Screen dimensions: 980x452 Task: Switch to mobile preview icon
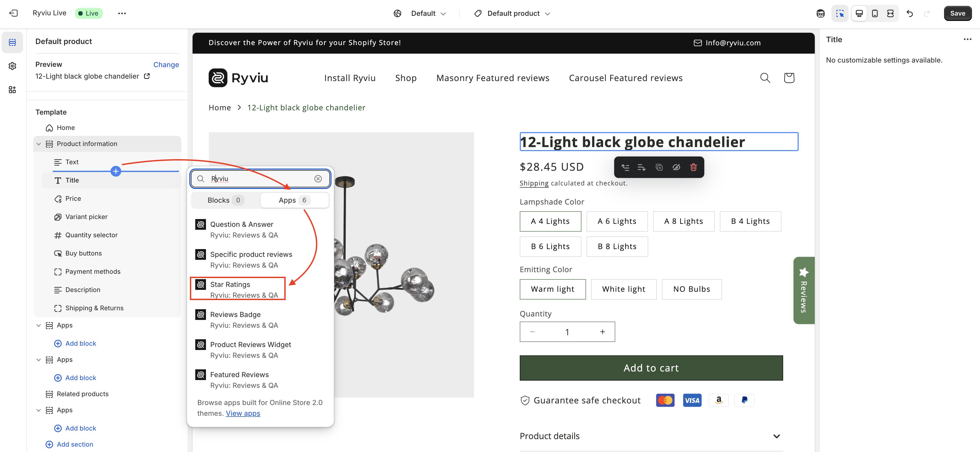(x=875, y=13)
